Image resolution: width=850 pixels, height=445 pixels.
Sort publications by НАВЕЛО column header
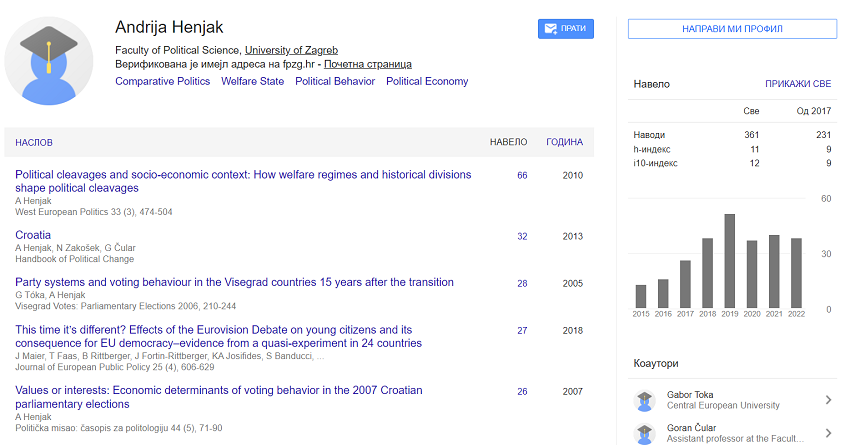pyautogui.click(x=508, y=143)
